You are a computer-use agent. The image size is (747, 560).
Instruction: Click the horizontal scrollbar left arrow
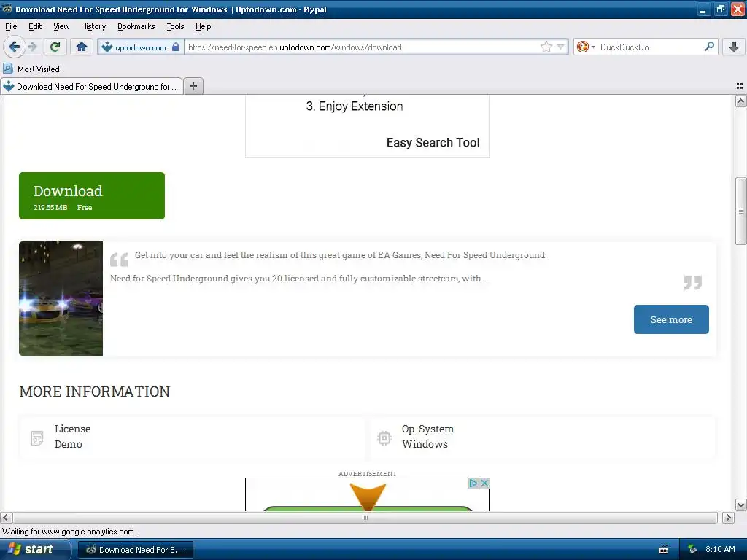tap(6, 518)
